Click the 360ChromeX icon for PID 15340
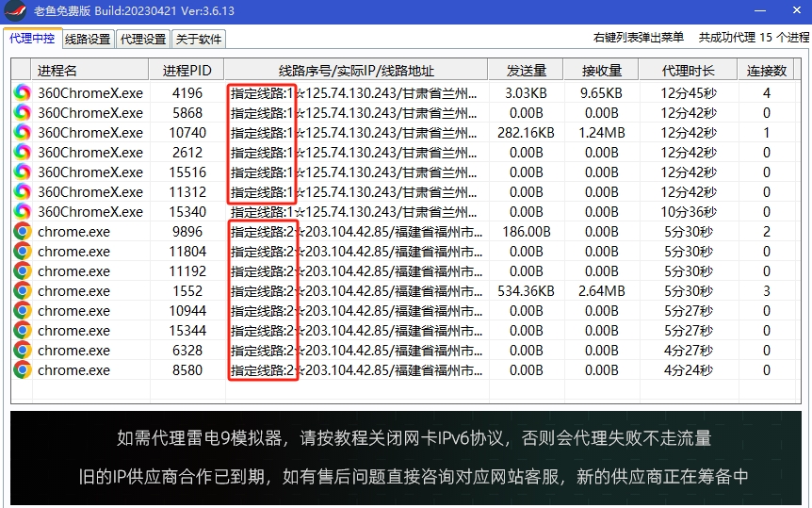The width and height of the screenshot is (812, 508). (x=23, y=211)
